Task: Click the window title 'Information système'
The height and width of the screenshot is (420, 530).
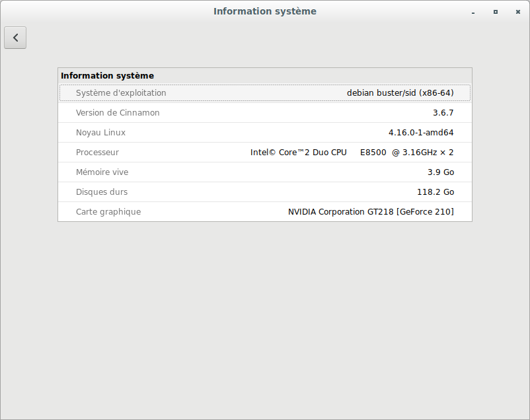Action: click(x=264, y=11)
